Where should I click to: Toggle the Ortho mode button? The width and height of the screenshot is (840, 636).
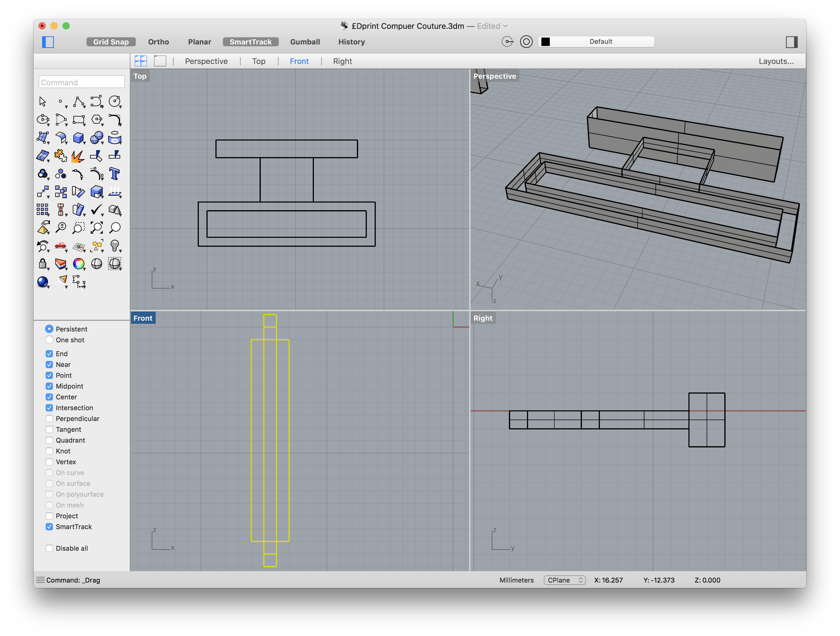coord(158,42)
